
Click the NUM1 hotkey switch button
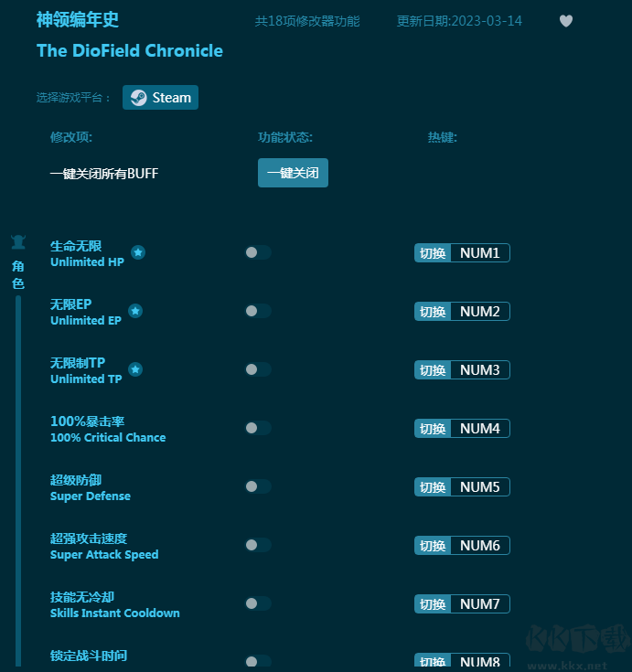click(x=433, y=253)
